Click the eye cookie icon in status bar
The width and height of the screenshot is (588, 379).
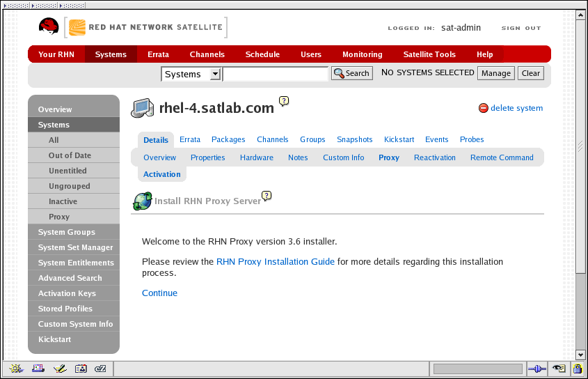tap(559, 369)
